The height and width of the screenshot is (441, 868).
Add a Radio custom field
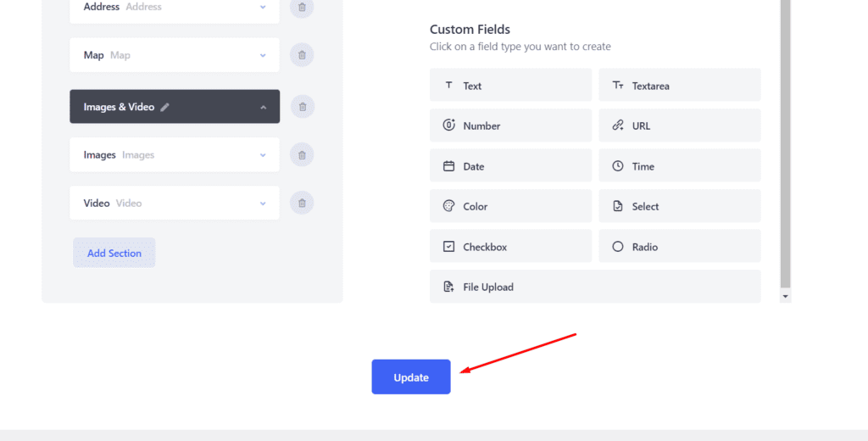679,247
